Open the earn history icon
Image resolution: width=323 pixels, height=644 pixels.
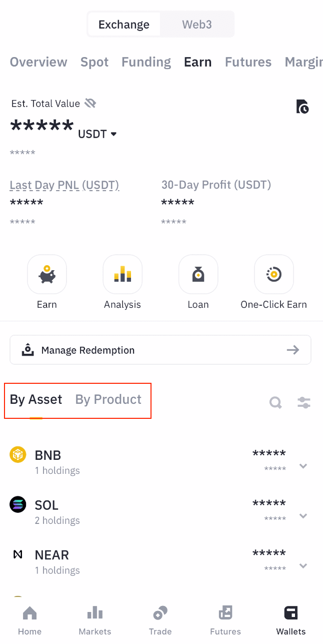pyautogui.click(x=302, y=107)
